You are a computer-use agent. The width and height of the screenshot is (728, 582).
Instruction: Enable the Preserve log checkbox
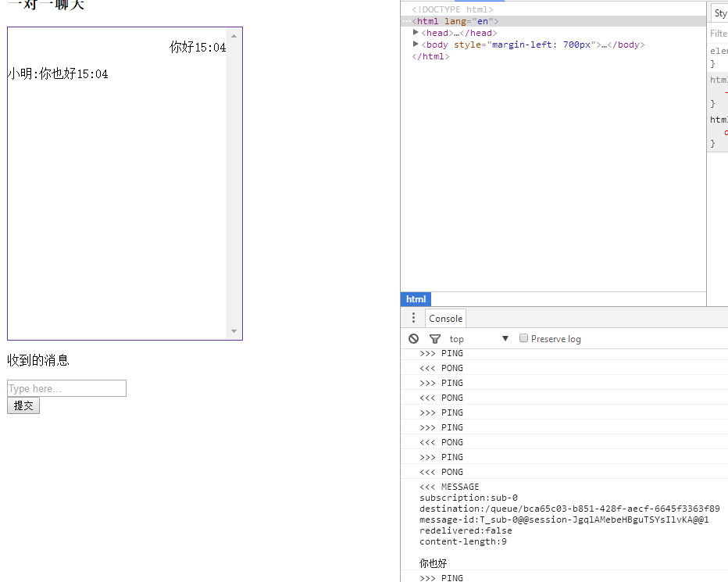point(523,338)
